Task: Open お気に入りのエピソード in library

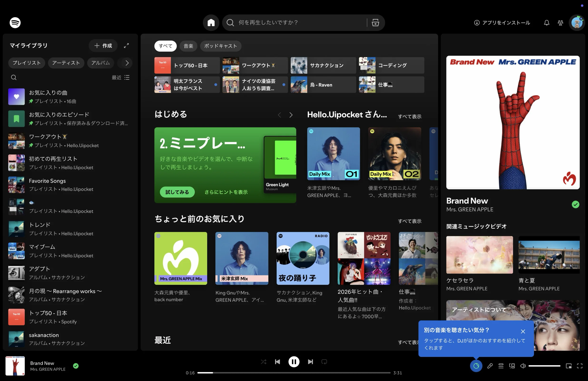Action: 70,119
